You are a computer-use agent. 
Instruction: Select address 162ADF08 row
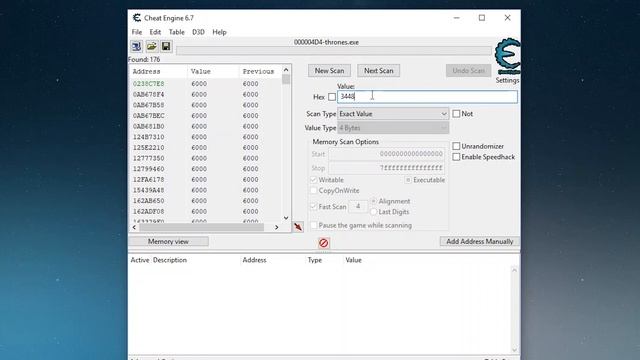coord(205,211)
